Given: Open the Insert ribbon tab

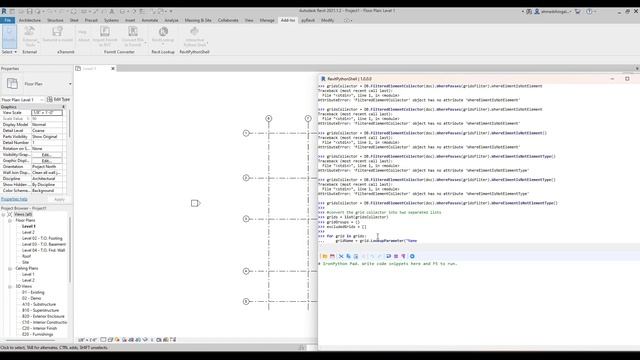Looking at the screenshot, I should (x=130, y=20).
